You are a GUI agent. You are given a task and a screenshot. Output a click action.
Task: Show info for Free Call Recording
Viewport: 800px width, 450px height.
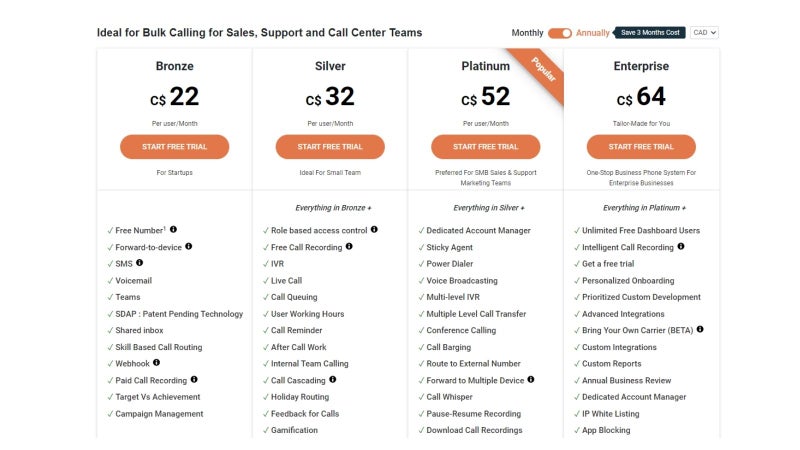click(349, 246)
